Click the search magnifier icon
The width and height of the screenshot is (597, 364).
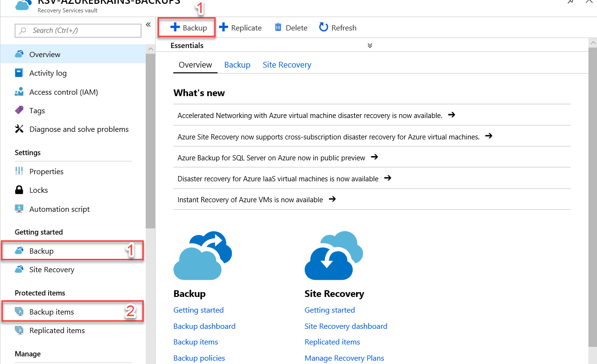pyautogui.click(x=23, y=30)
